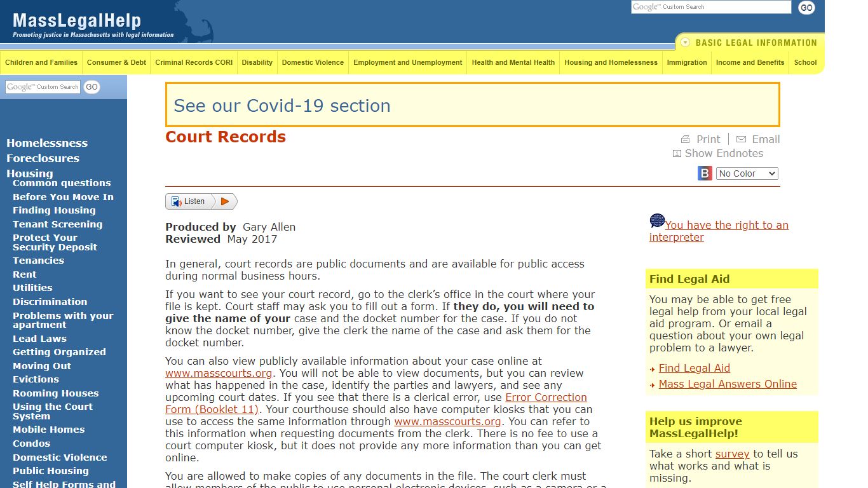Click the Email link text
868x488 pixels.
pyautogui.click(x=766, y=139)
